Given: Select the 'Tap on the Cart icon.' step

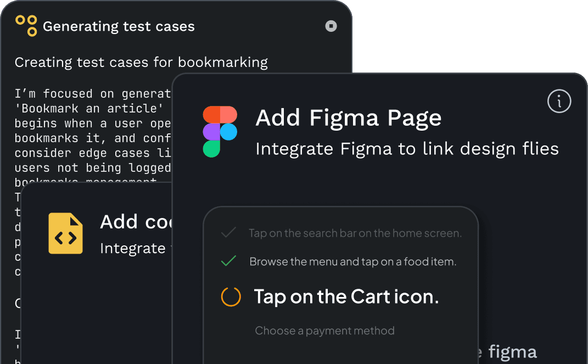Looking at the screenshot, I should pyautogui.click(x=346, y=297).
